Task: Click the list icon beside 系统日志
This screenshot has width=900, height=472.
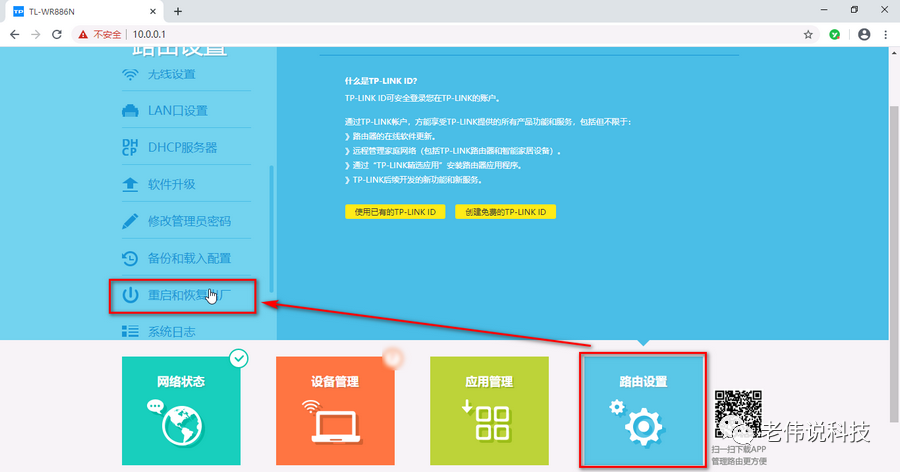Action: pos(130,331)
